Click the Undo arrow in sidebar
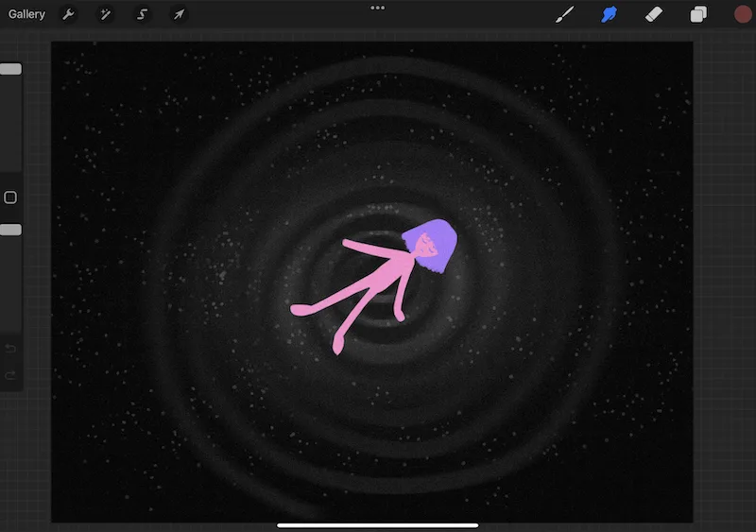Viewport: 756px width, 532px height. tap(10, 349)
